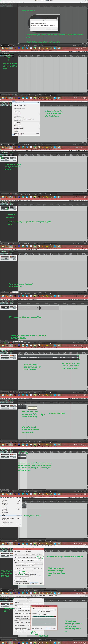Expand the 'Set track layout' submenu
Viewport: 88px width, 644px height.
pos(26,130)
